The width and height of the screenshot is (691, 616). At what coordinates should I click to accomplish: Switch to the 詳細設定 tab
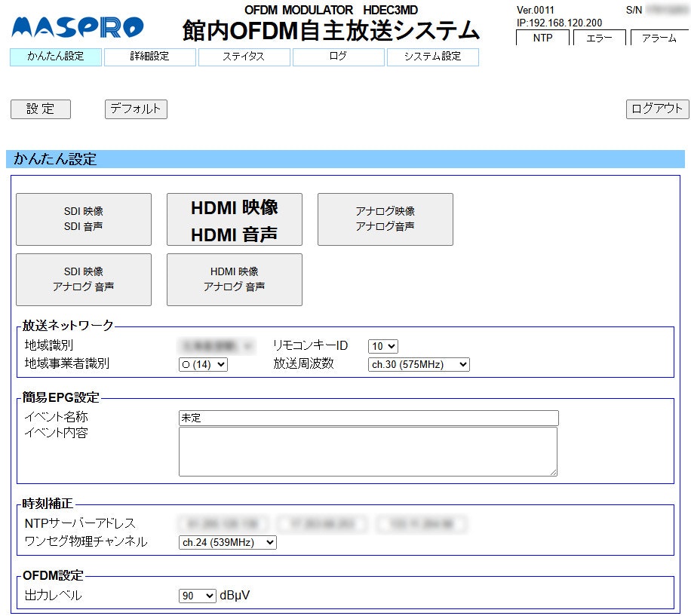[150, 57]
